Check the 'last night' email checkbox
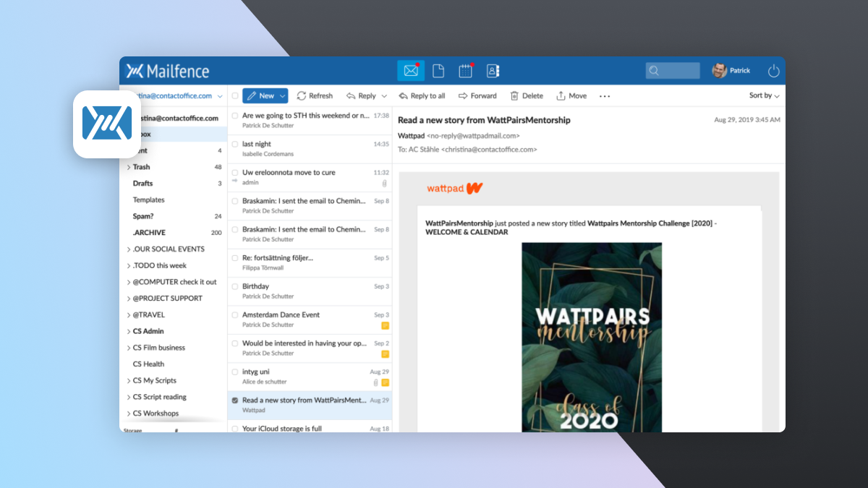The image size is (868, 488). pyautogui.click(x=235, y=144)
